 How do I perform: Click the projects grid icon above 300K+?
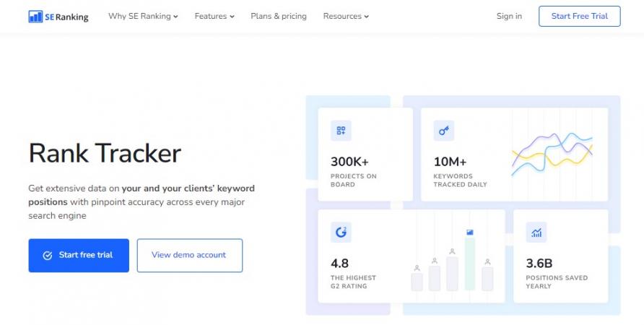point(341,131)
